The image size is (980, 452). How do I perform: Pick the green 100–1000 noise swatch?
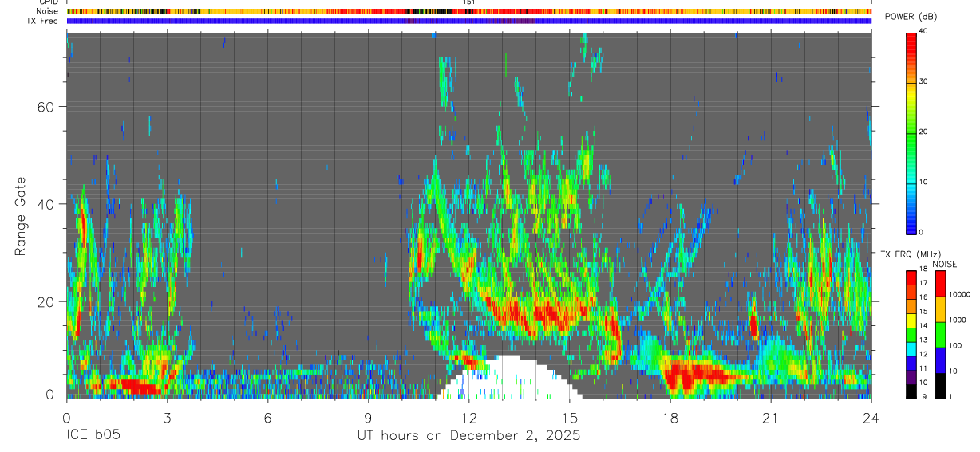pyautogui.click(x=941, y=335)
